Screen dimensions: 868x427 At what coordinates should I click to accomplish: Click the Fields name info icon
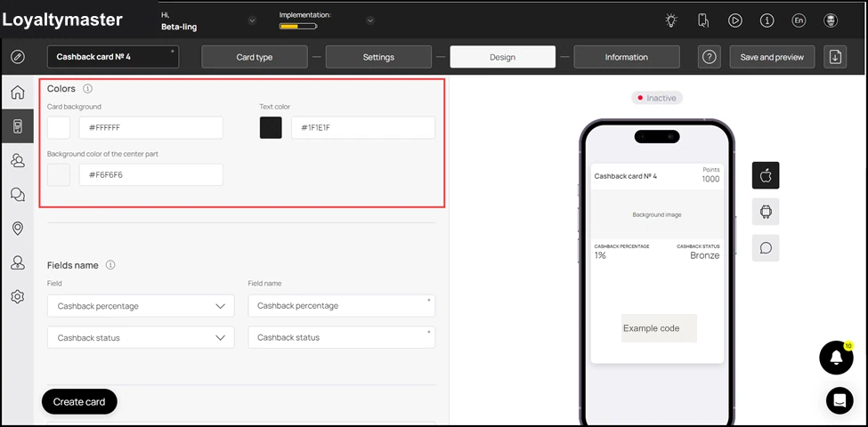110,265
